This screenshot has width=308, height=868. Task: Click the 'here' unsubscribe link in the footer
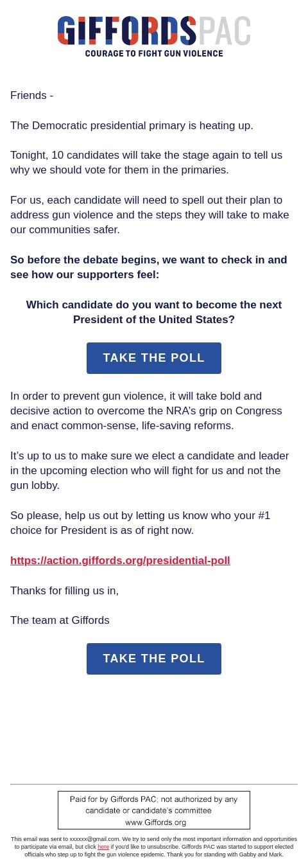tap(103, 847)
